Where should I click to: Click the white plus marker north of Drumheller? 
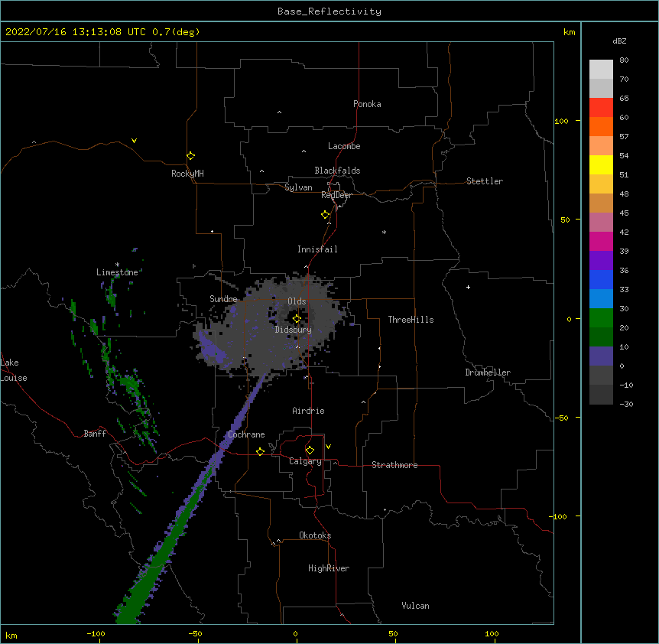[468, 287]
